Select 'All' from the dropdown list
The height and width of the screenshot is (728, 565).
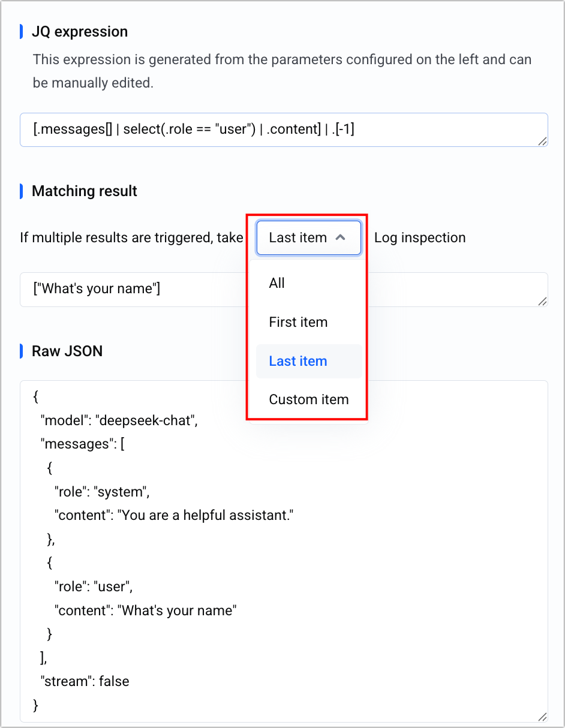(x=277, y=283)
